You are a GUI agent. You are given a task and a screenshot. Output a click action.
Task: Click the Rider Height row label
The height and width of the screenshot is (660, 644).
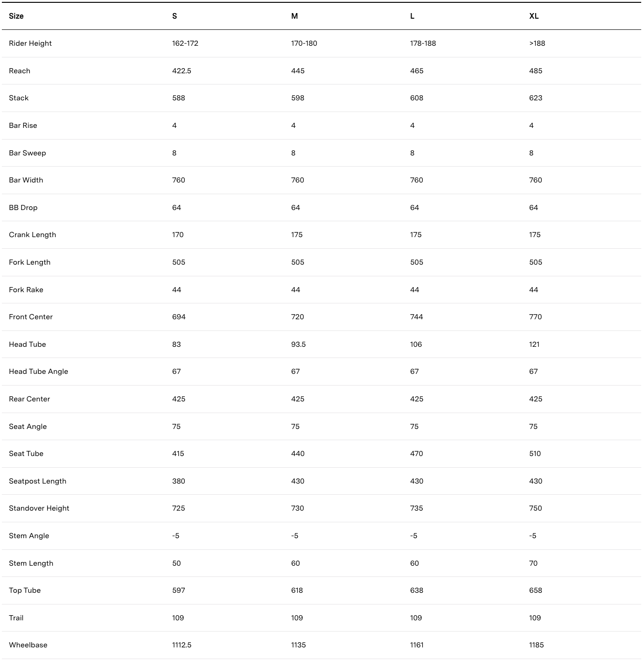tap(30, 43)
